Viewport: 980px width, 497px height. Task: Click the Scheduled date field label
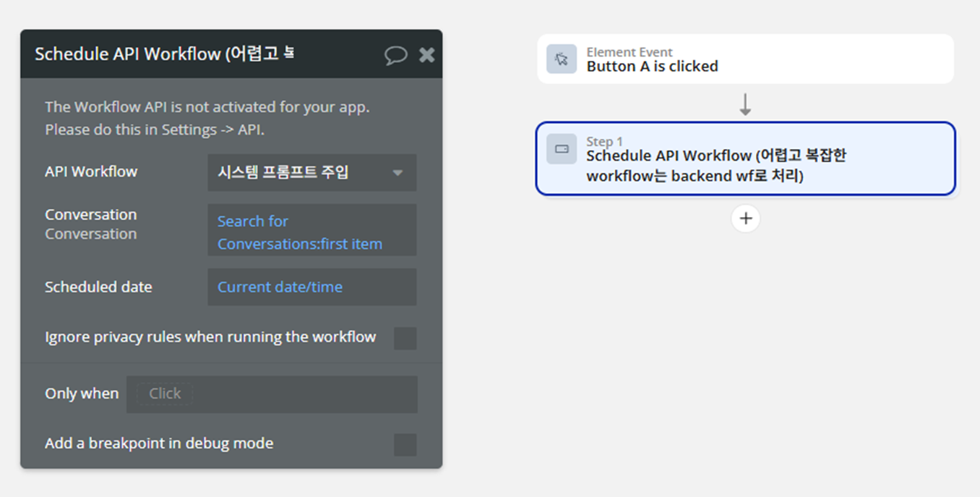pyautogui.click(x=98, y=287)
